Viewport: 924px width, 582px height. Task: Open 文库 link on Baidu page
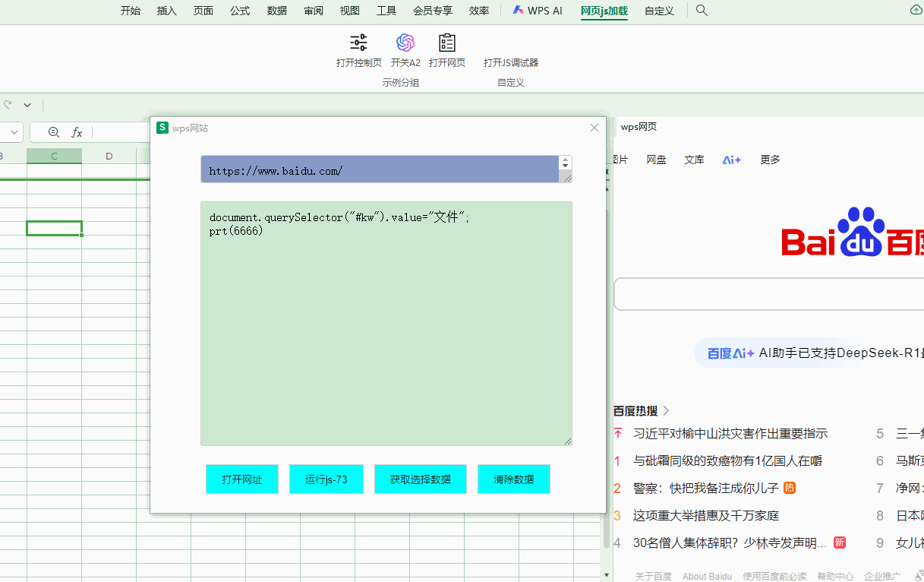click(x=695, y=160)
